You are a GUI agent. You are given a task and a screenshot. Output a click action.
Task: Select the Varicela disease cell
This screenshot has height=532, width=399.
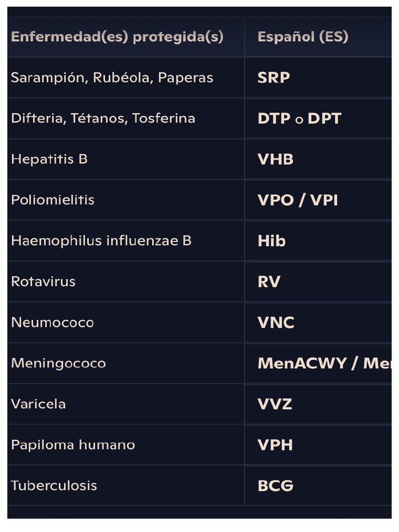38,404
